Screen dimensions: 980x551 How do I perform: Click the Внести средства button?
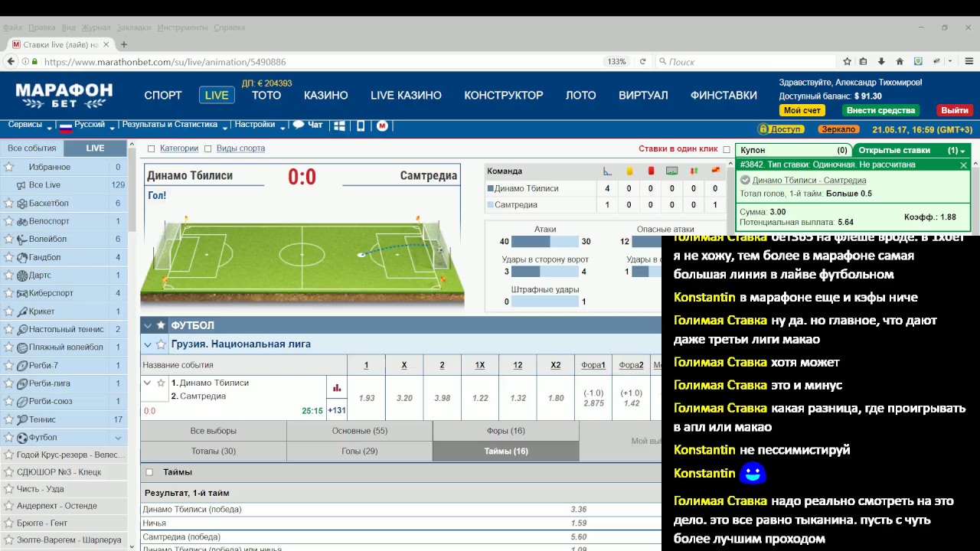881,110
